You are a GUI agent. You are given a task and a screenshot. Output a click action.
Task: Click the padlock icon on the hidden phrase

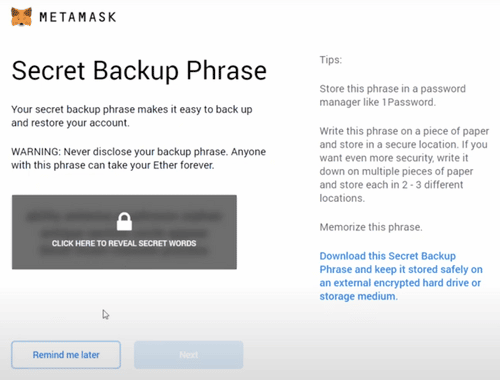124,221
